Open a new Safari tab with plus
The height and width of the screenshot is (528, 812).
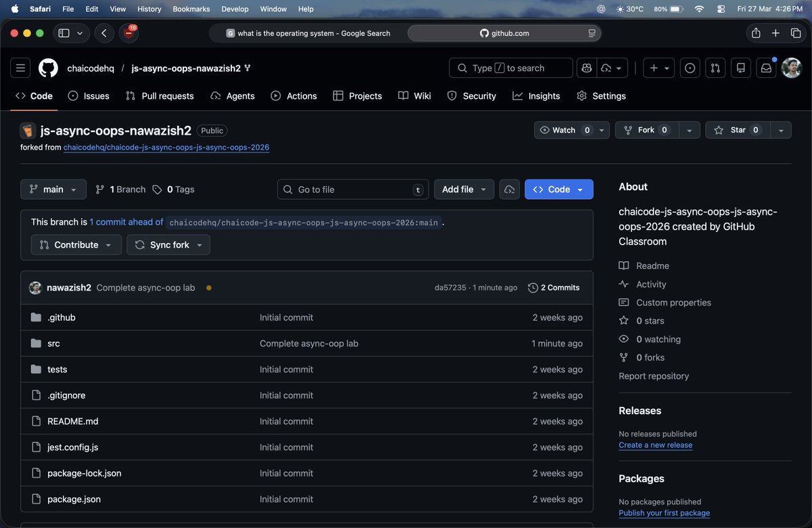coord(775,33)
